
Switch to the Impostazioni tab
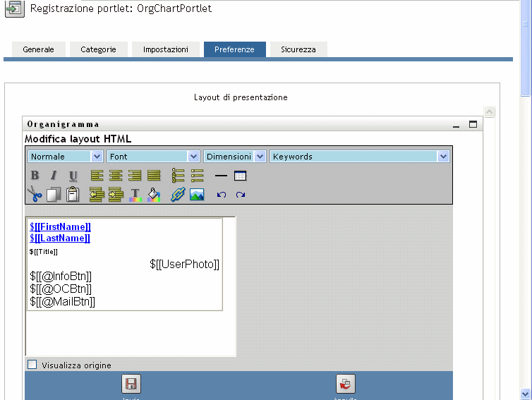(x=166, y=49)
